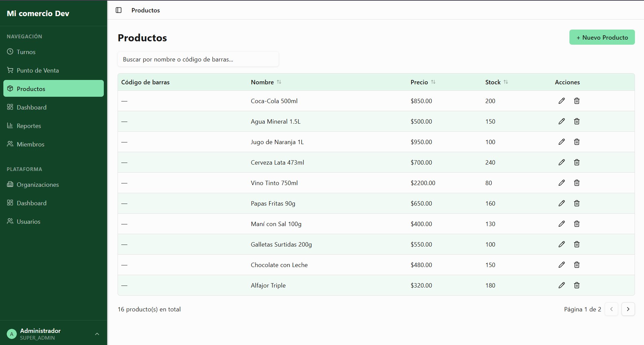Click Mi comercio Dev title
644x345 pixels.
[x=38, y=13]
